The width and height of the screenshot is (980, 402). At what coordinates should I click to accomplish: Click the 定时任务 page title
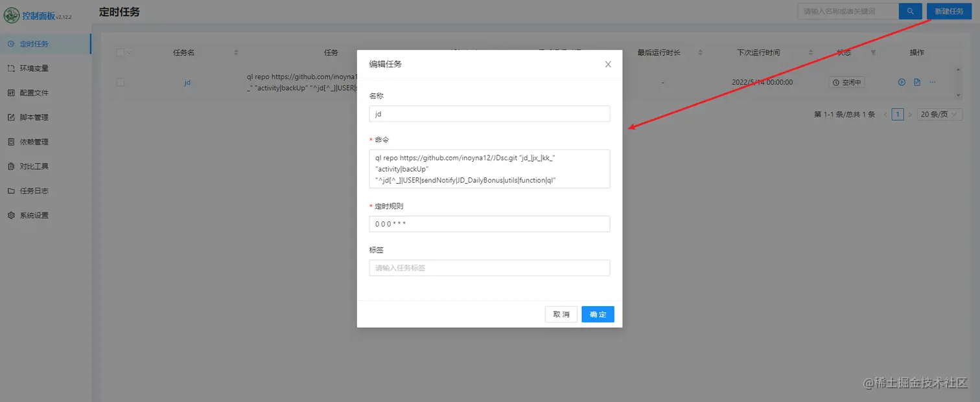pos(120,12)
